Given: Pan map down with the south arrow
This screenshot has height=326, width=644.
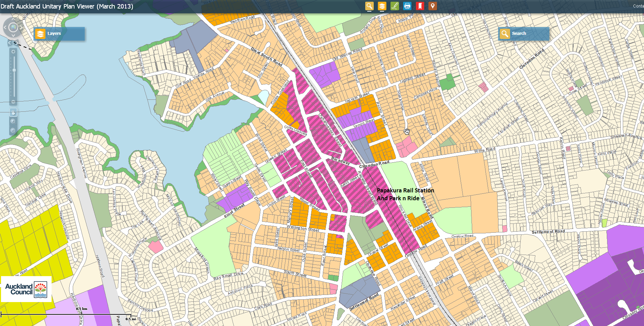Looking at the screenshot, I should tap(13, 36).
